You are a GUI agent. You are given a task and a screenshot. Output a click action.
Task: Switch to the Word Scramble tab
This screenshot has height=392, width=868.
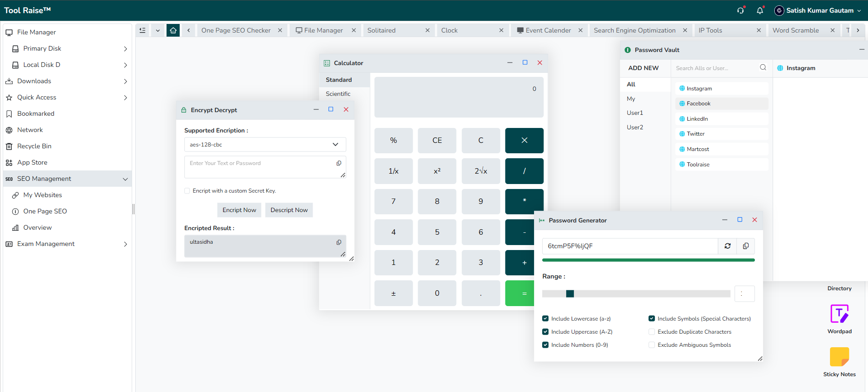[x=796, y=30]
